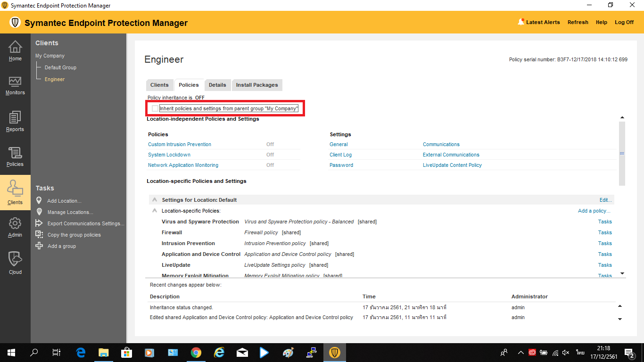Open Tasks for Firewall policy
The height and width of the screenshot is (362, 644).
click(x=605, y=232)
